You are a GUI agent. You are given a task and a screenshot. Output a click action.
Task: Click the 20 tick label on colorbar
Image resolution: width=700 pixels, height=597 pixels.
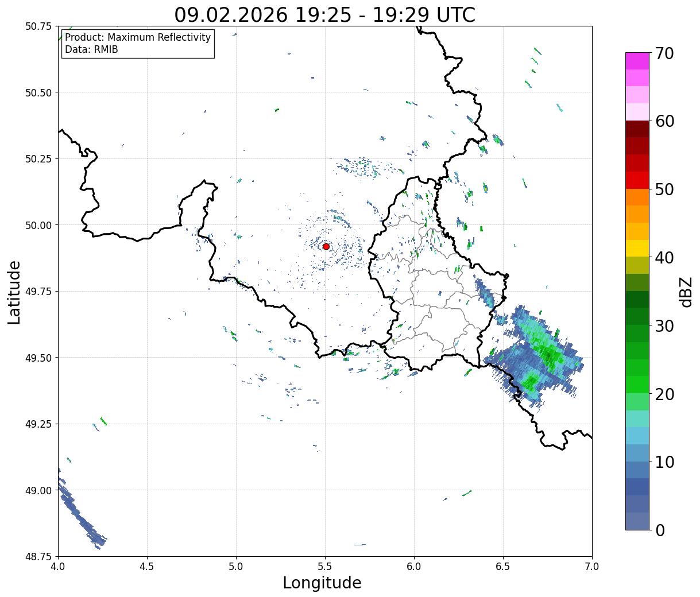point(664,394)
